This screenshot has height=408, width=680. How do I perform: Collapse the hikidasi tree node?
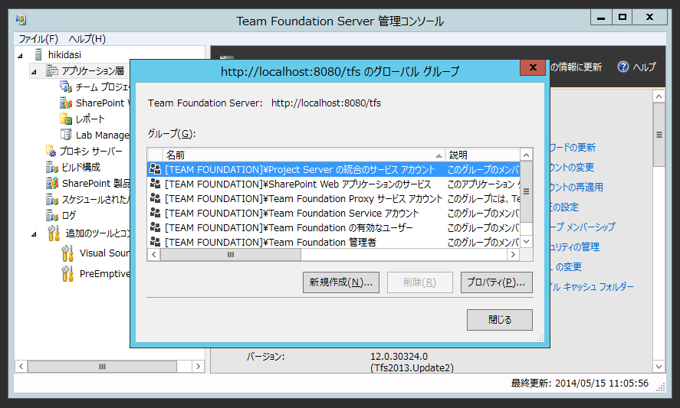coord(20,55)
